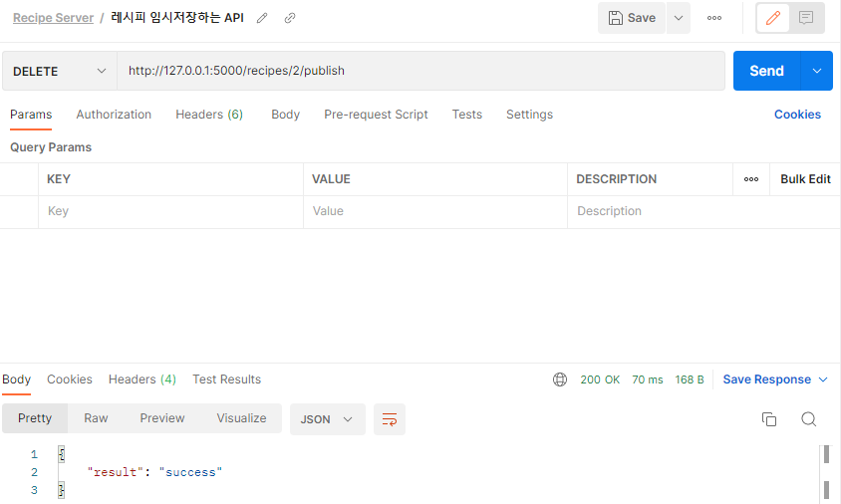This screenshot has height=504, width=841.
Task: Open the Save Response dropdown
Action: pyautogui.click(x=775, y=379)
